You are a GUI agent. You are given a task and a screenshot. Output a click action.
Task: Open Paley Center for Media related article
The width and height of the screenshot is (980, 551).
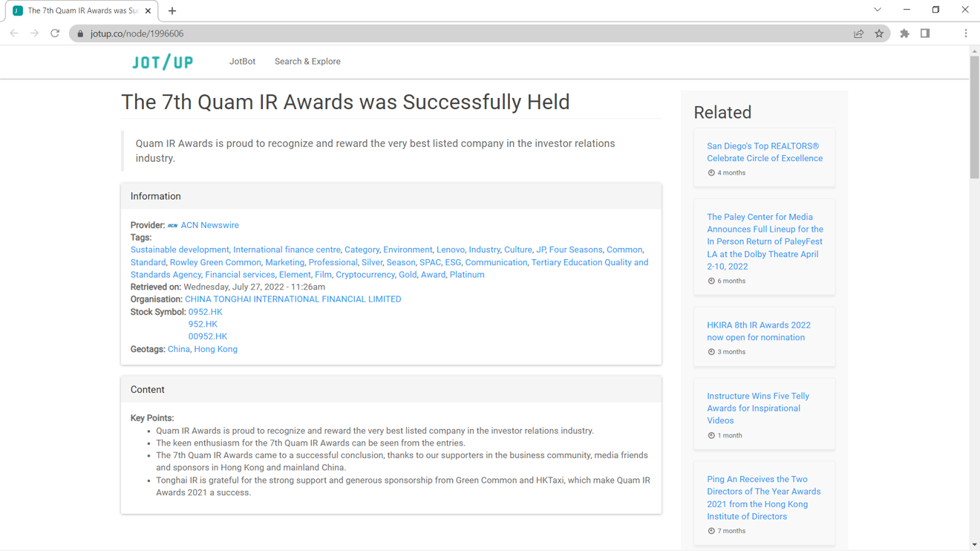pos(765,241)
